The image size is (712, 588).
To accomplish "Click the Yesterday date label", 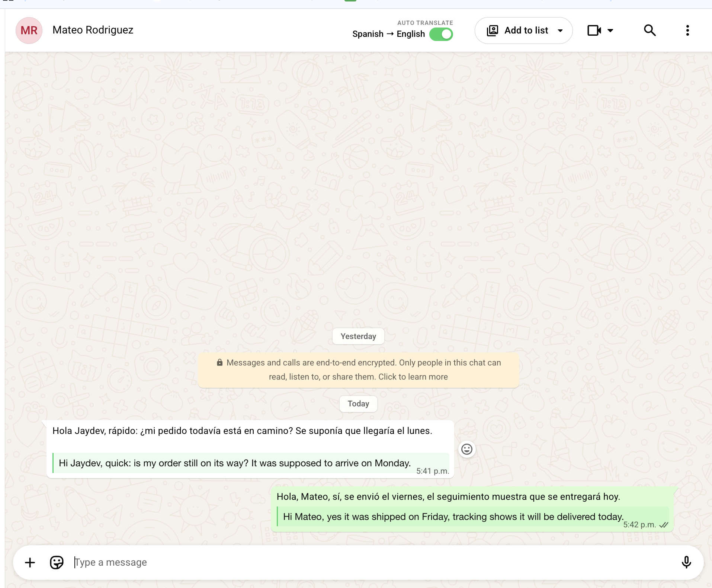I will coord(358,336).
